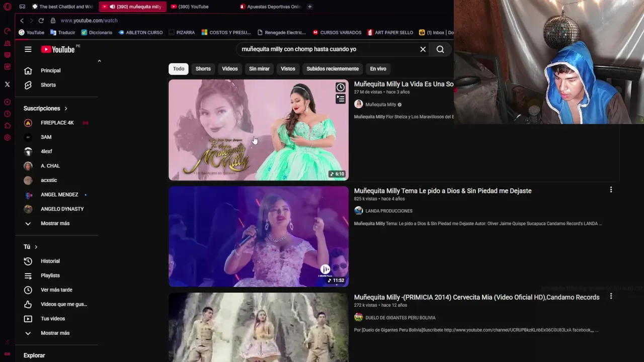Select the Vistos filter chip

[x=288, y=69]
